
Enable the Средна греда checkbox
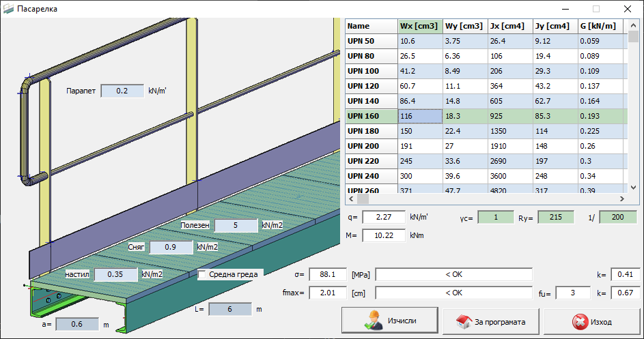203,275
